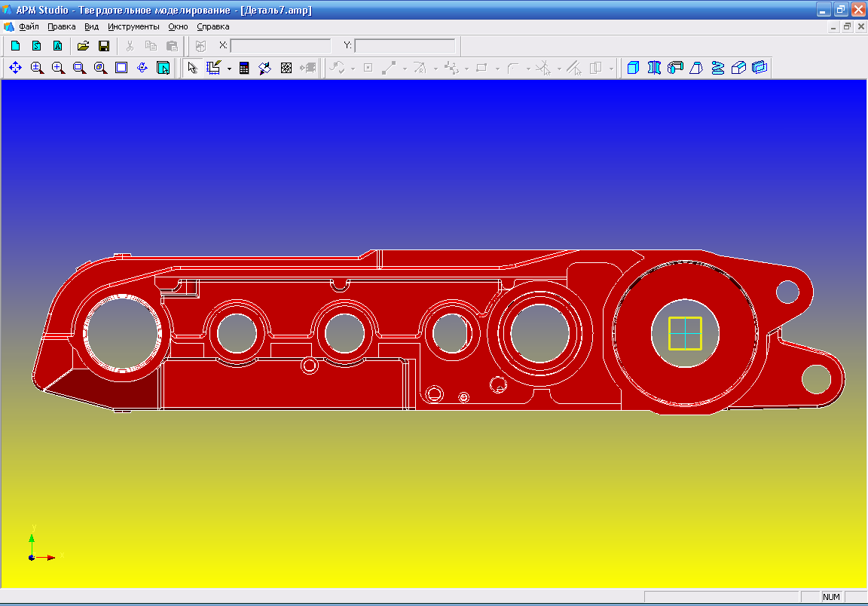Open the Файл menu
This screenshot has width=868, height=606.
[29, 26]
